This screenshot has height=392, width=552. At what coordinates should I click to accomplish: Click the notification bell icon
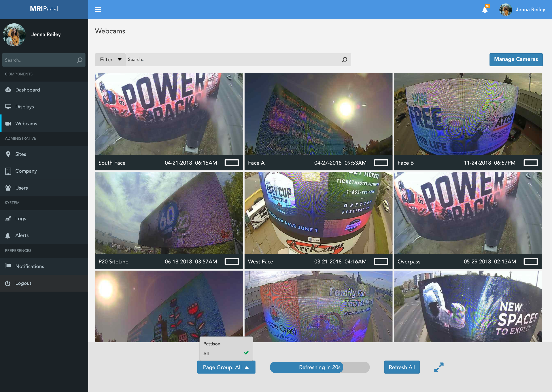click(x=485, y=10)
